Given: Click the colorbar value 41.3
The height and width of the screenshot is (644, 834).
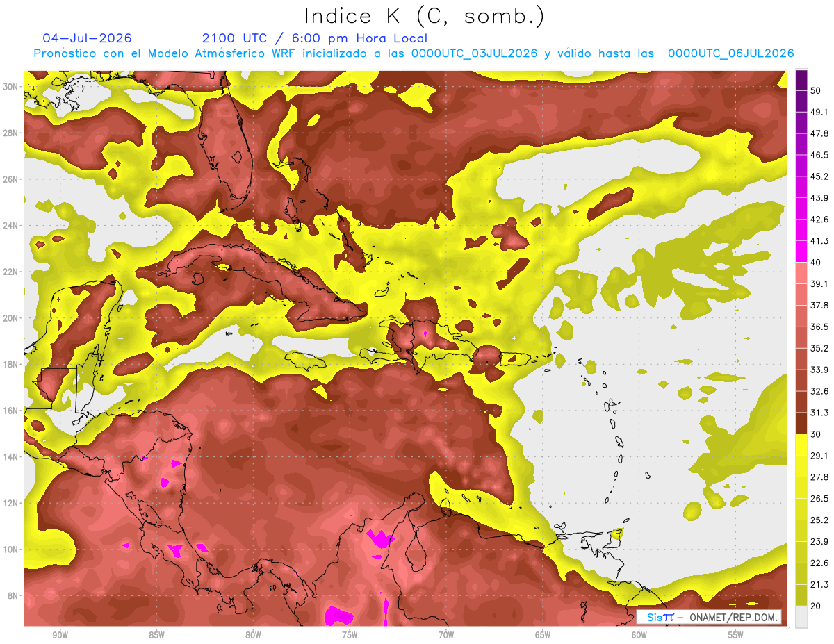Looking at the screenshot, I should coord(819,241).
